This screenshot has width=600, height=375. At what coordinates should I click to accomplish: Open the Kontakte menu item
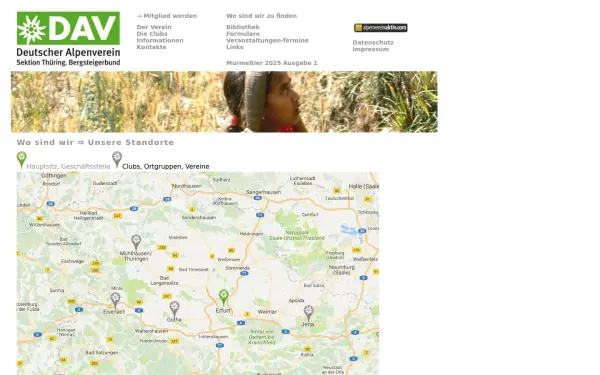click(152, 47)
